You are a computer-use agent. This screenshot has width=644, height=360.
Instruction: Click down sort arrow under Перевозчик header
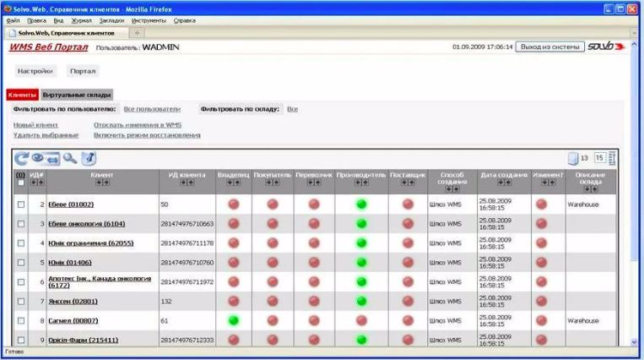coord(310,183)
